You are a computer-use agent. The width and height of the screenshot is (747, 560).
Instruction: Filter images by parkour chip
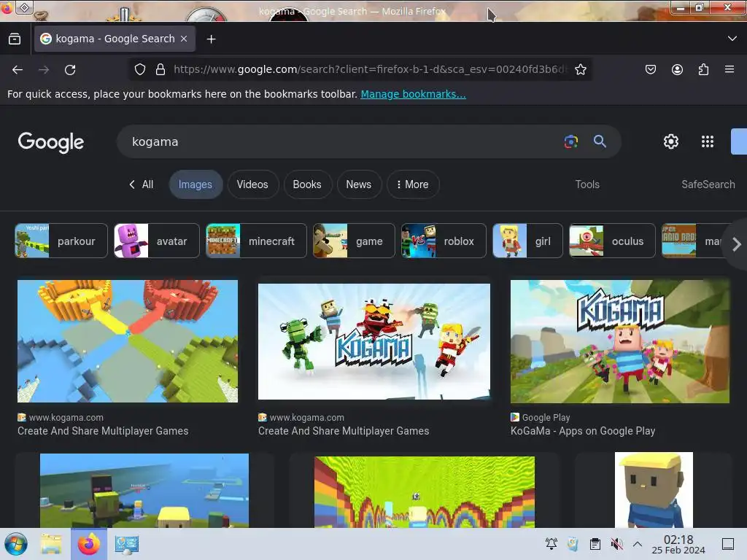[61, 241]
